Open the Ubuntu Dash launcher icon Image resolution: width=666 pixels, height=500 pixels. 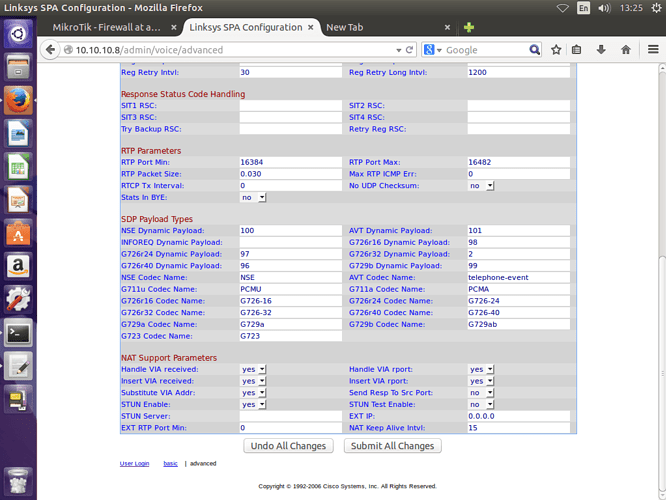pyautogui.click(x=18, y=34)
